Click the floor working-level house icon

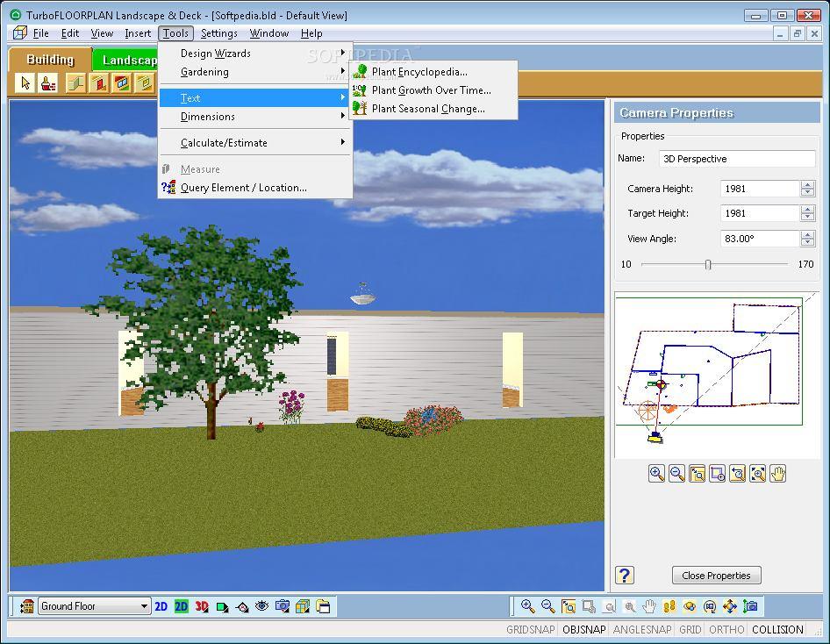(x=26, y=606)
